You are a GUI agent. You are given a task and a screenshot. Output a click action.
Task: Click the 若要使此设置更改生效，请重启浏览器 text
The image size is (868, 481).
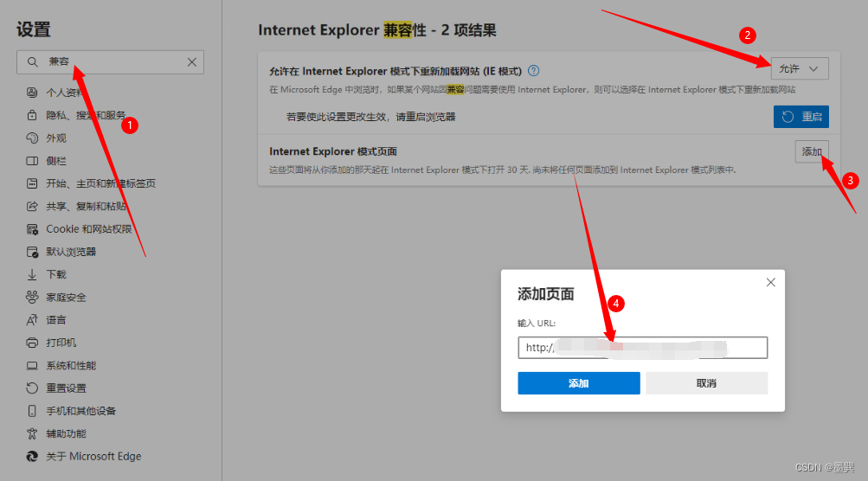[371, 117]
